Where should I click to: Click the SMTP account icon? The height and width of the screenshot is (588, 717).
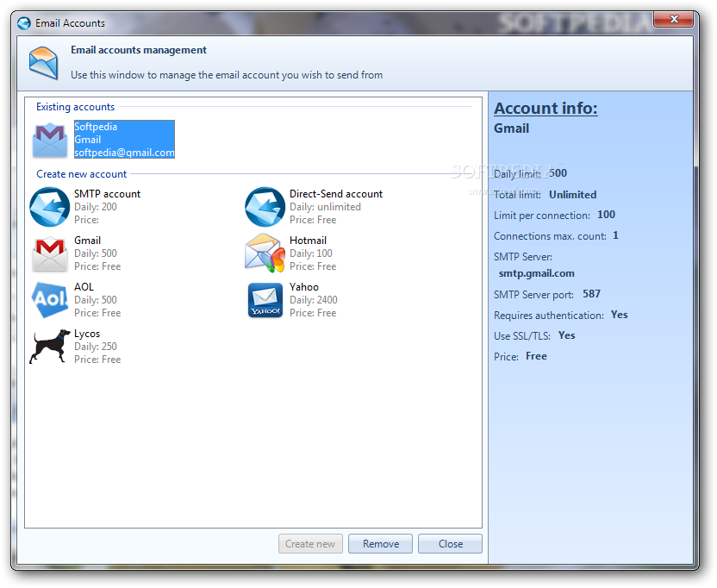[50, 207]
